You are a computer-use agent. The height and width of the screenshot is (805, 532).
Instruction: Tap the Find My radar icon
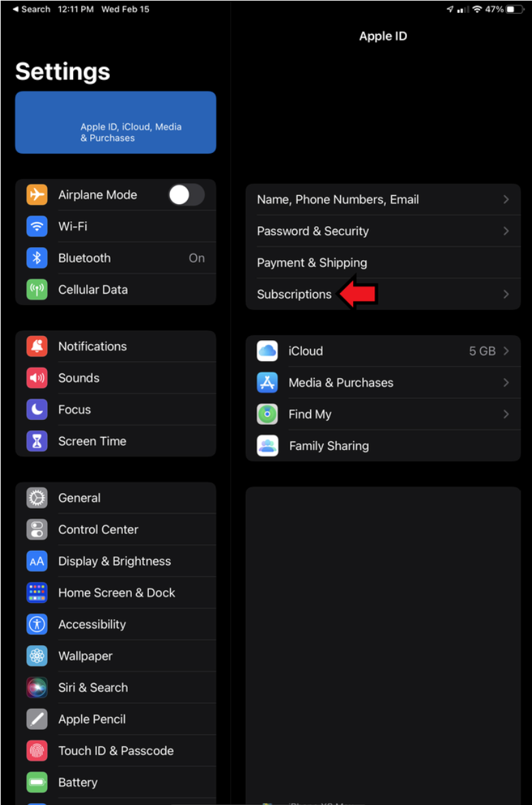[268, 414]
